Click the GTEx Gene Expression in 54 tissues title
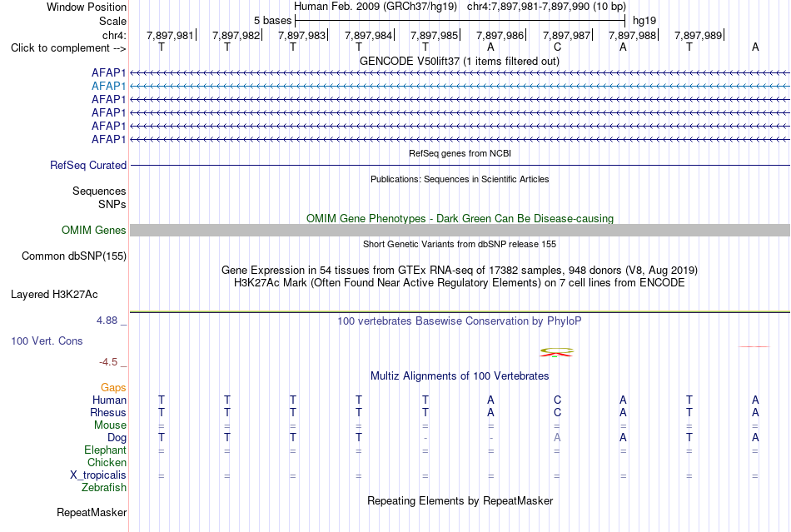This screenshot has height=532, width=791. coord(459,271)
